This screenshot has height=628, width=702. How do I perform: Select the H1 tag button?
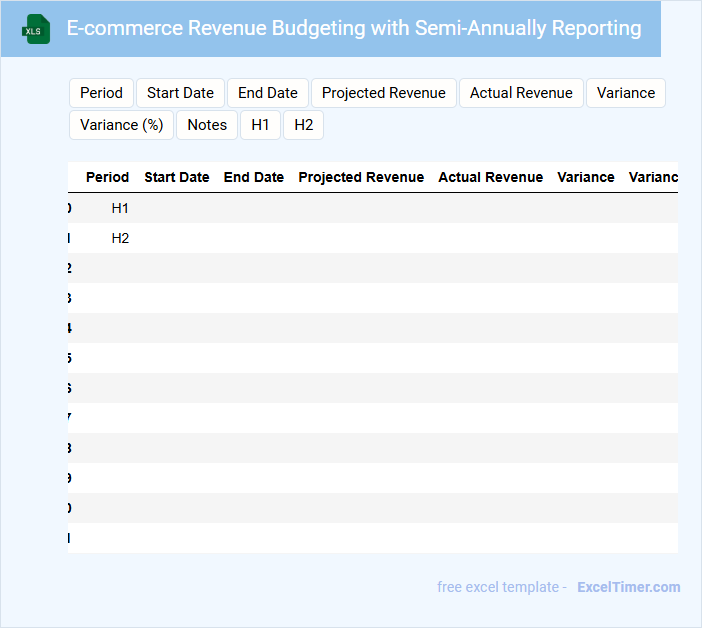coord(260,125)
